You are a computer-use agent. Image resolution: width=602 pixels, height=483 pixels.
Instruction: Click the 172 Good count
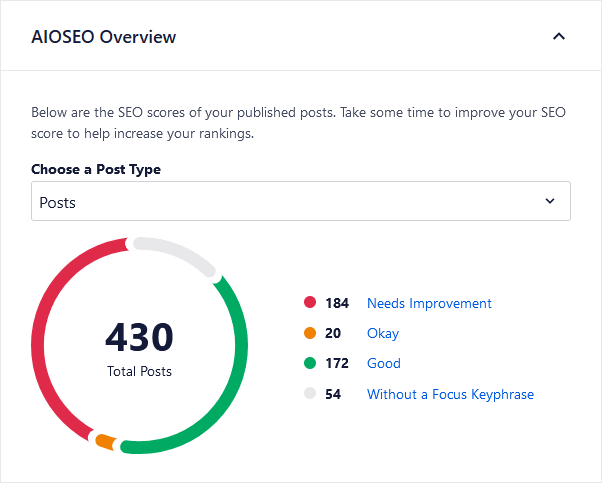(x=337, y=363)
